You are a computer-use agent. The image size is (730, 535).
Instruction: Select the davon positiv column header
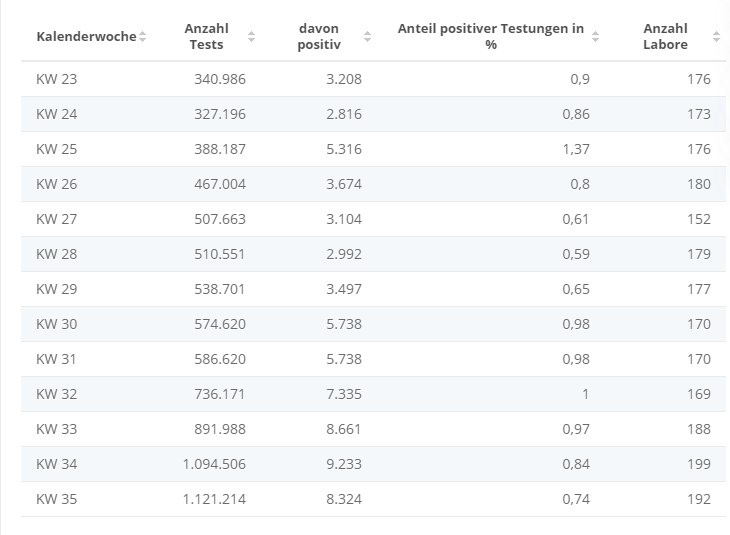[x=319, y=37]
